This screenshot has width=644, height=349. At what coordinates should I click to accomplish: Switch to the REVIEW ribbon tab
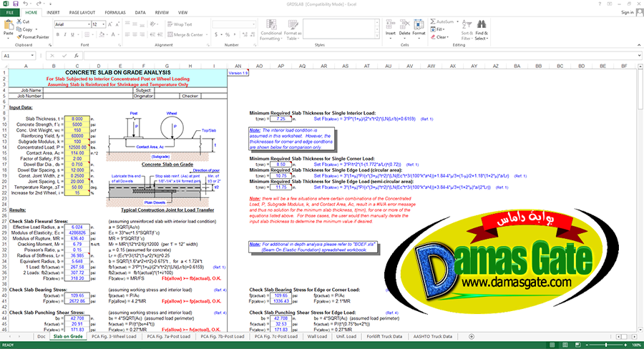coord(162,13)
